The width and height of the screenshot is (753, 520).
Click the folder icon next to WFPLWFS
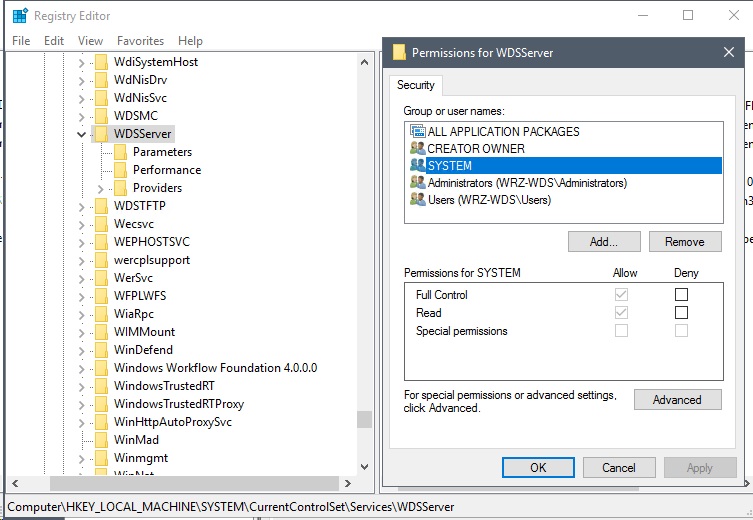pos(101,296)
